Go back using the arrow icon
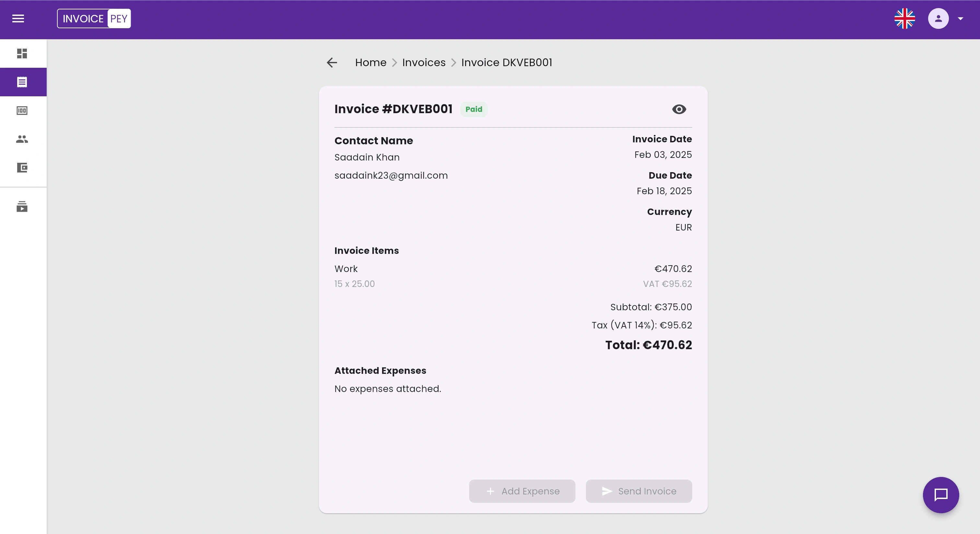 (x=332, y=63)
